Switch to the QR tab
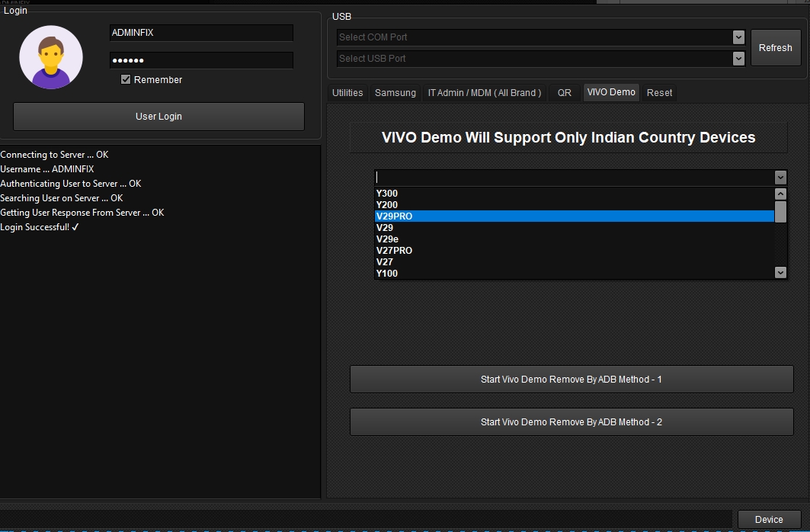Screen dimensions: 810x532 pos(564,93)
